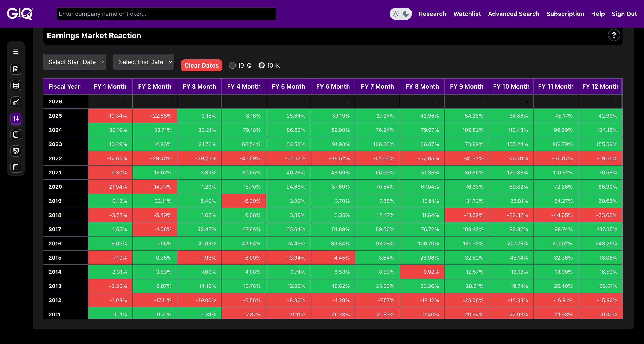Image resolution: width=644 pixels, height=344 pixels.
Task: Click the document filings sidebar icon
Action: pos(16,69)
